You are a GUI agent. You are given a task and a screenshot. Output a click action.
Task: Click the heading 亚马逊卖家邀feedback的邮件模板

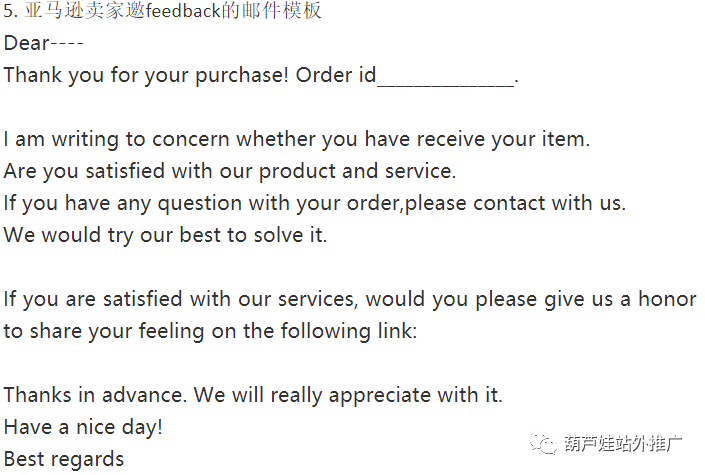coord(173,10)
